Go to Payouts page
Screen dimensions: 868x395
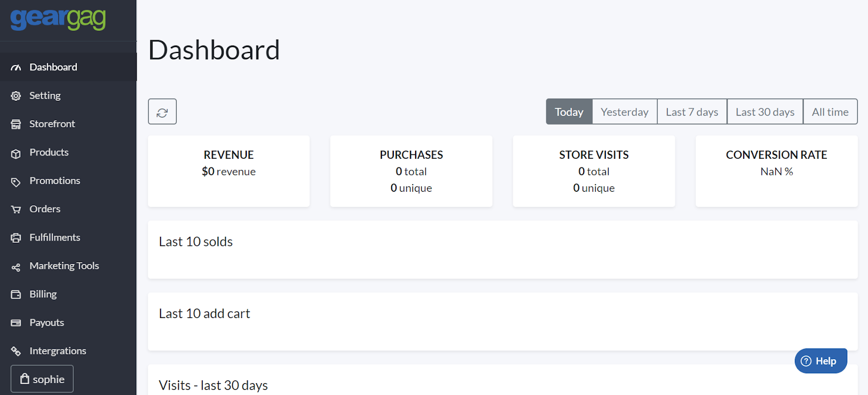click(x=47, y=322)
